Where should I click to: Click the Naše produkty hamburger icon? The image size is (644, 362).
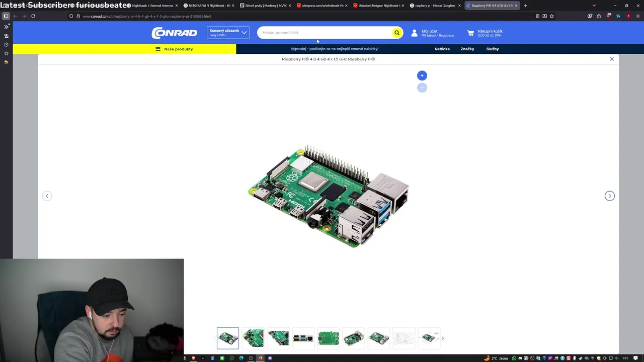click(158, 49)
